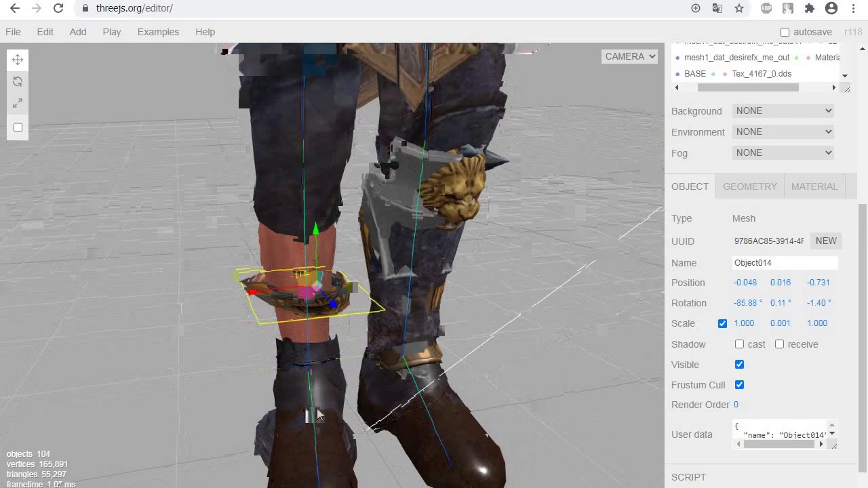The image size is (868, 488).
Task: Open the Examples menu
Action: 158,32
